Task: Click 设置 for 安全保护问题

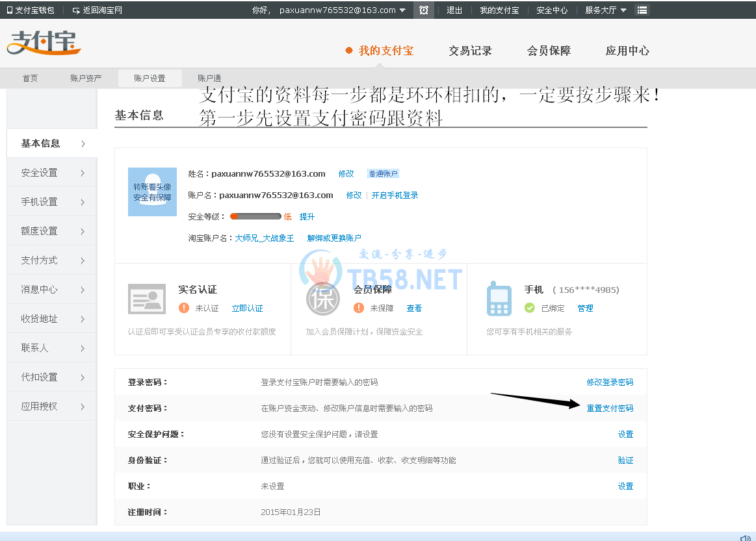Action: coord(626,434)
